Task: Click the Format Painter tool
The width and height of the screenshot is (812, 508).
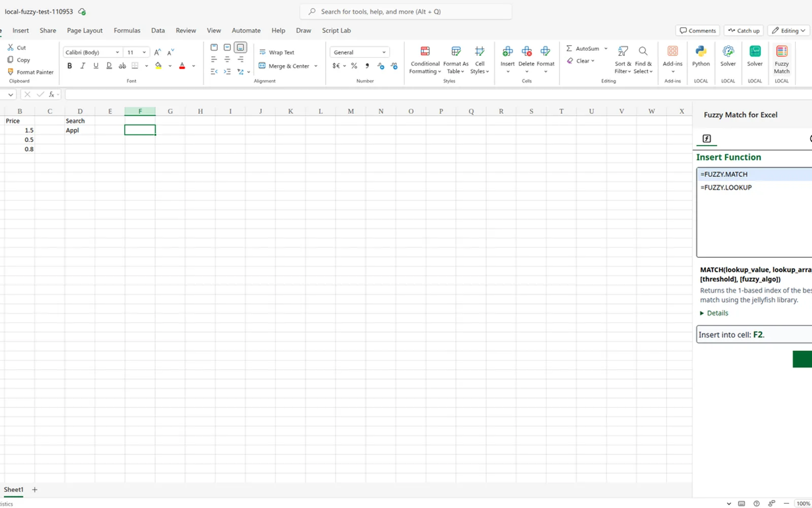Action: click(x=30, y=72)
